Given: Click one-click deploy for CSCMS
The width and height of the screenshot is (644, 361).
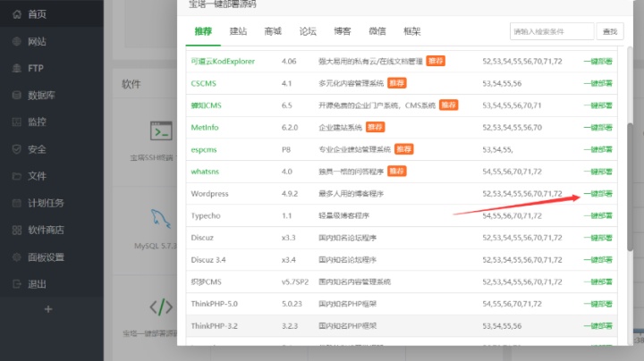Looking at the screenshot, I should point(598,83).
